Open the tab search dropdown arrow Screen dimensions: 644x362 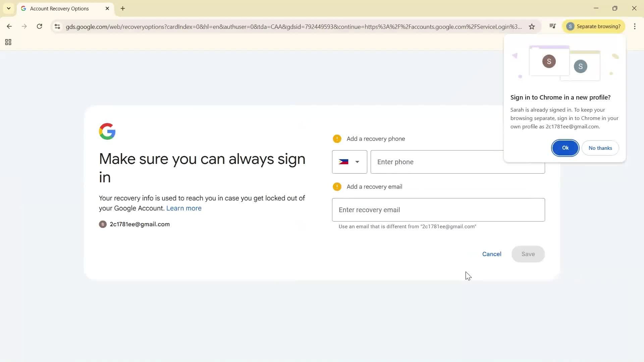point(8,8)
